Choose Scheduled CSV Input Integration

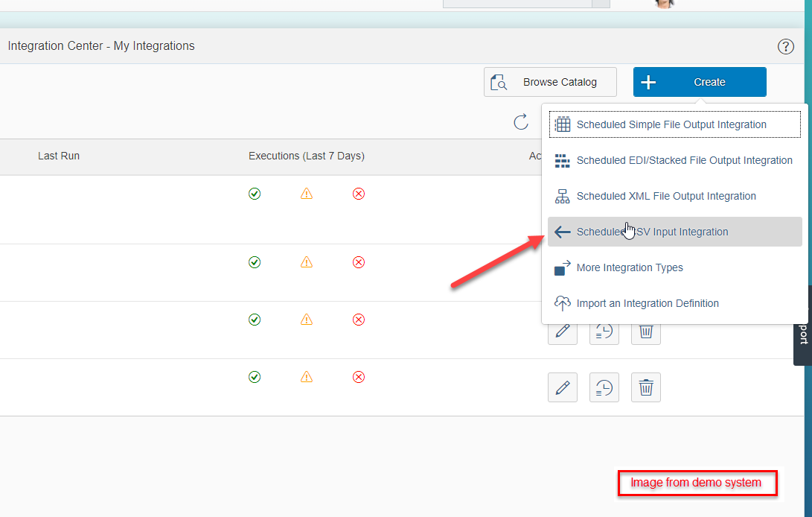[675, 232]
